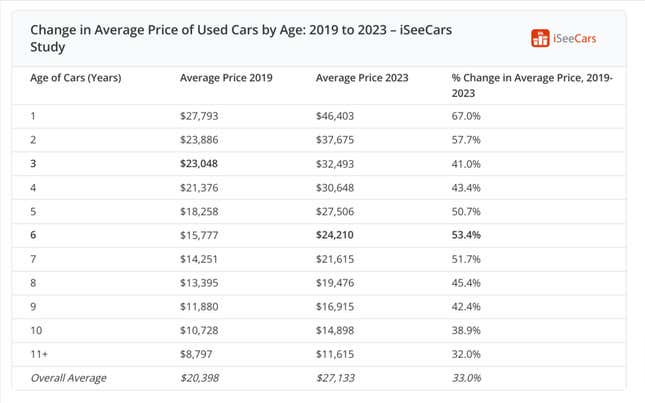The height and width of the screenshot is (403, 645).
Task: Select the Overall Average row label
Action: tap(68, 378)
